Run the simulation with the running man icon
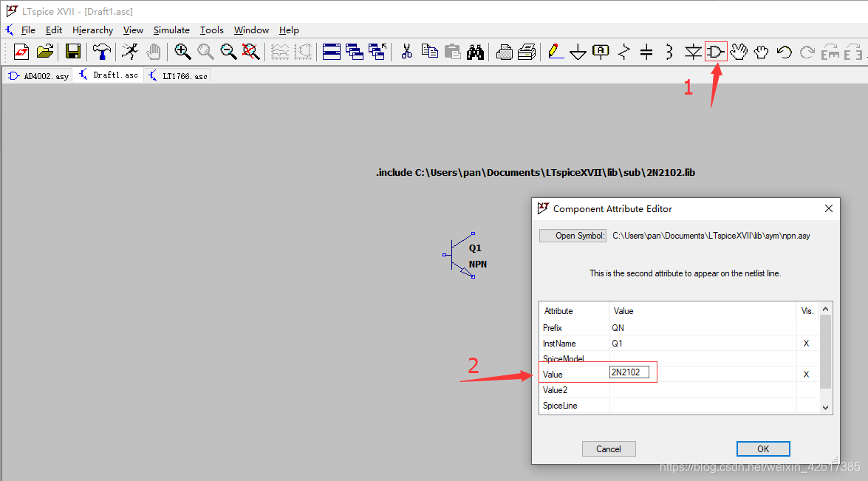 [130, 52]
